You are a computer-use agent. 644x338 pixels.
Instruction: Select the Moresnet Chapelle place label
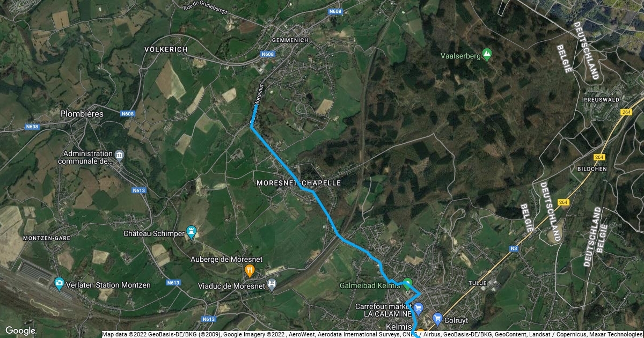point(299,183)
